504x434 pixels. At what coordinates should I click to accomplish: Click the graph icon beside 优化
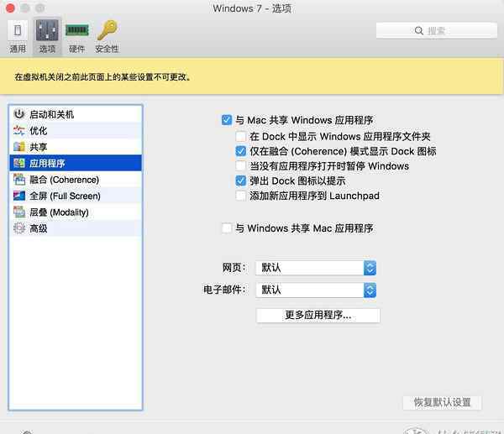(x=19, y=130)
